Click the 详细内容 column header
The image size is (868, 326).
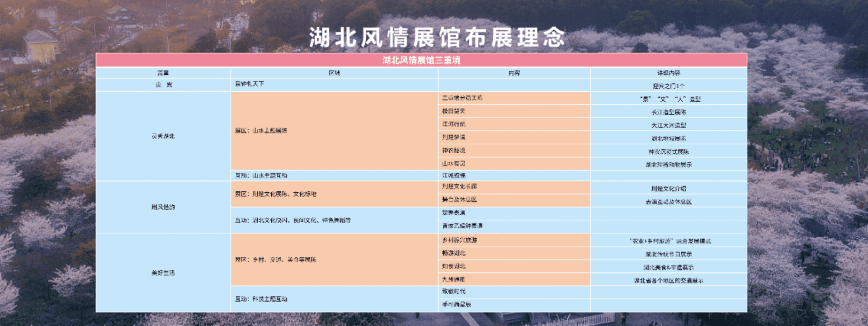(x=669, y=73)
